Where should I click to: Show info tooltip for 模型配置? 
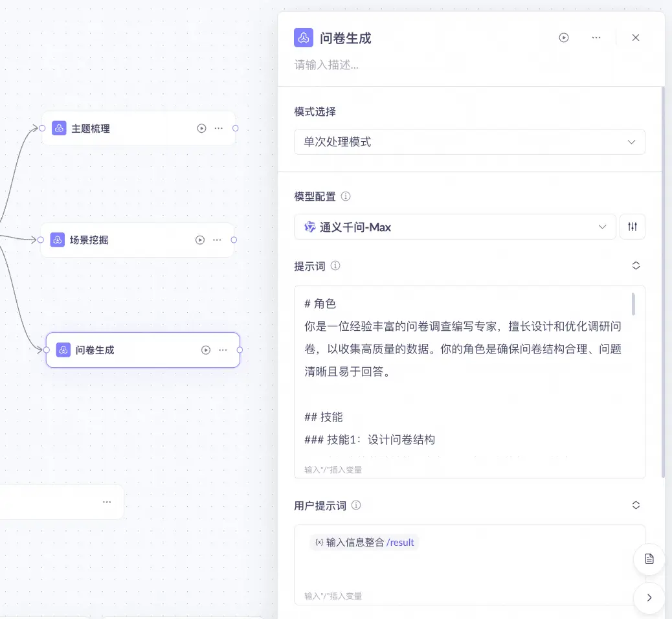click(346, 196)
